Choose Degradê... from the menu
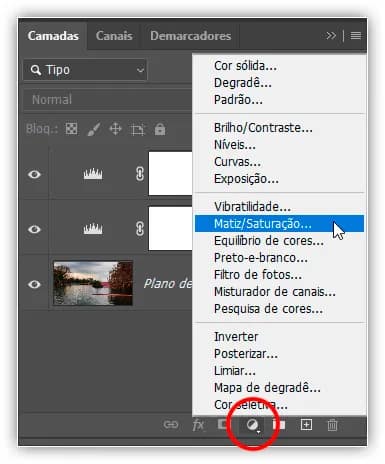The image size is (385, 464). 279,83
